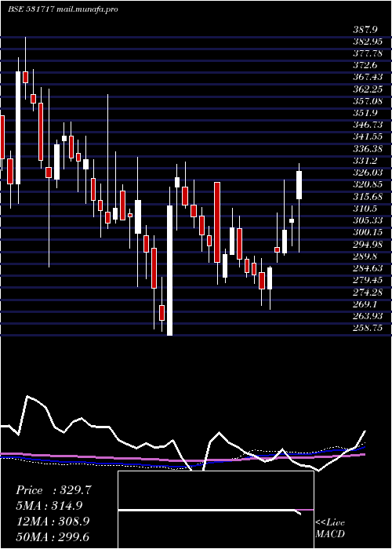Select the 289.8 price axis label
The image size is (392, 549).
coord(365,256)
